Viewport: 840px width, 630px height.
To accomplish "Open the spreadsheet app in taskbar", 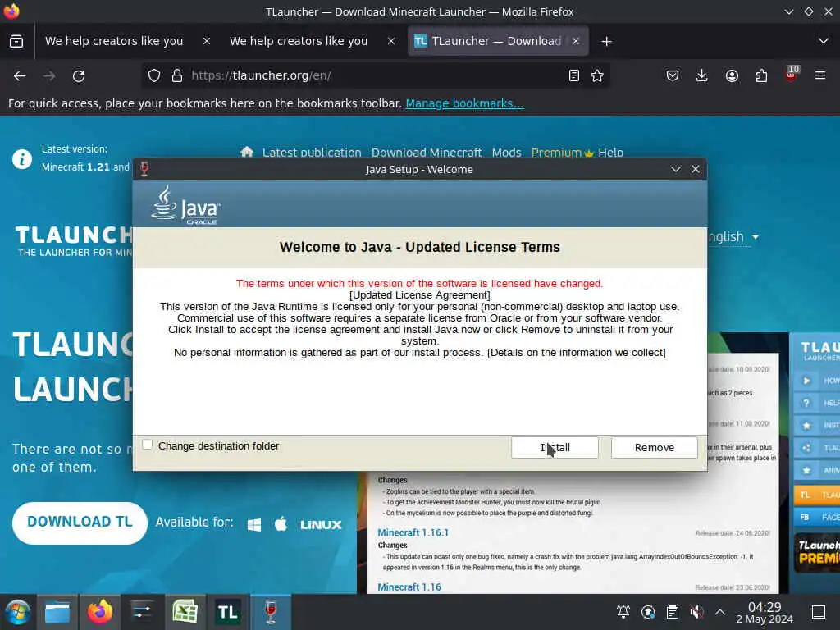I will [185, 612].
